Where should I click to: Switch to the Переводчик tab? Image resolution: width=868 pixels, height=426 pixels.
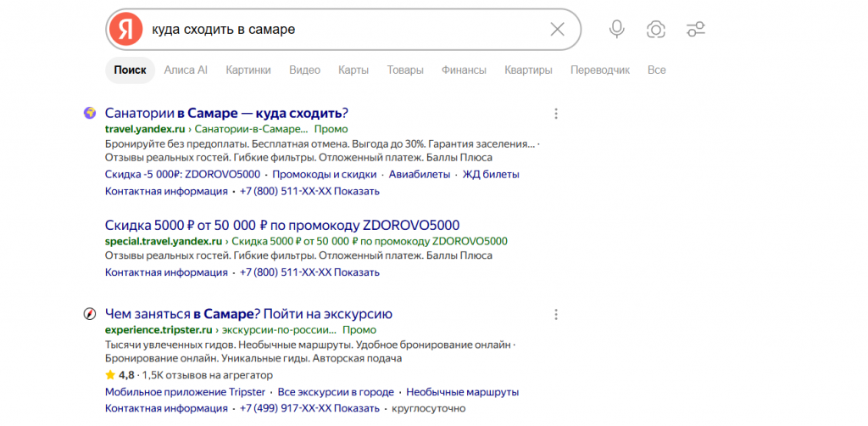[x=600, y=70]
